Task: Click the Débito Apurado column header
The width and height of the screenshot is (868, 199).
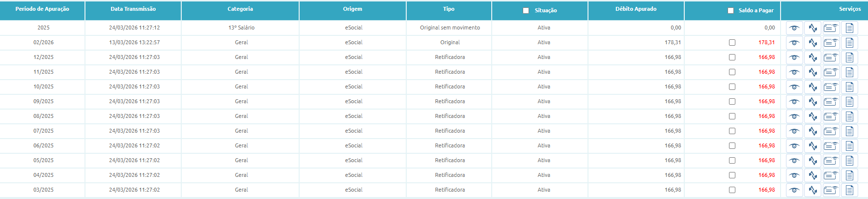Action: point(636,9)
